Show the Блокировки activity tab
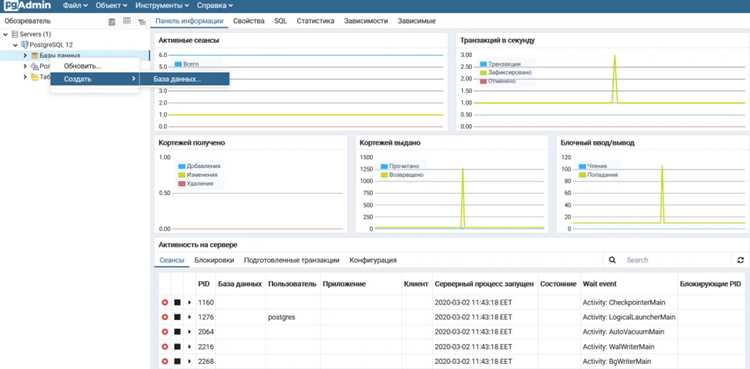750x369 pixels. pos(214,260)
